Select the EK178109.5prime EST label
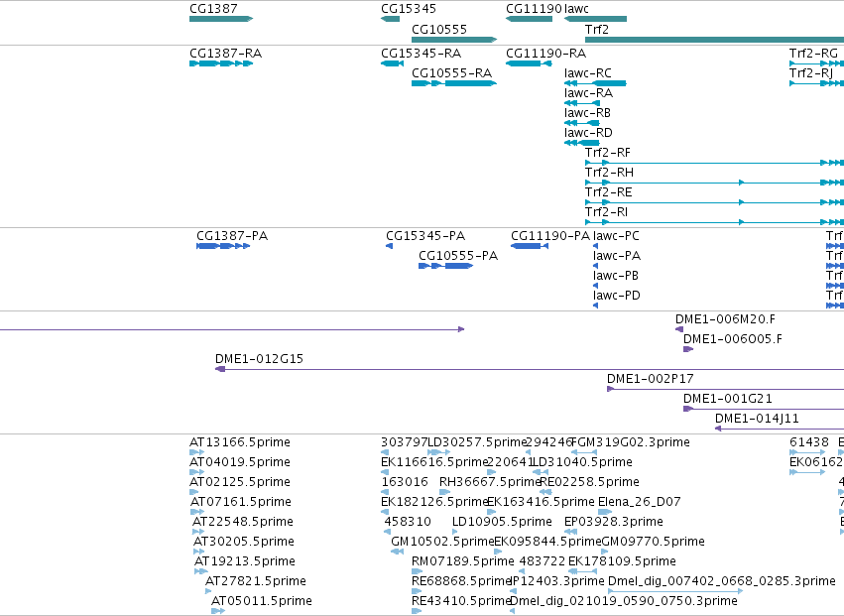 click(622, 562)
